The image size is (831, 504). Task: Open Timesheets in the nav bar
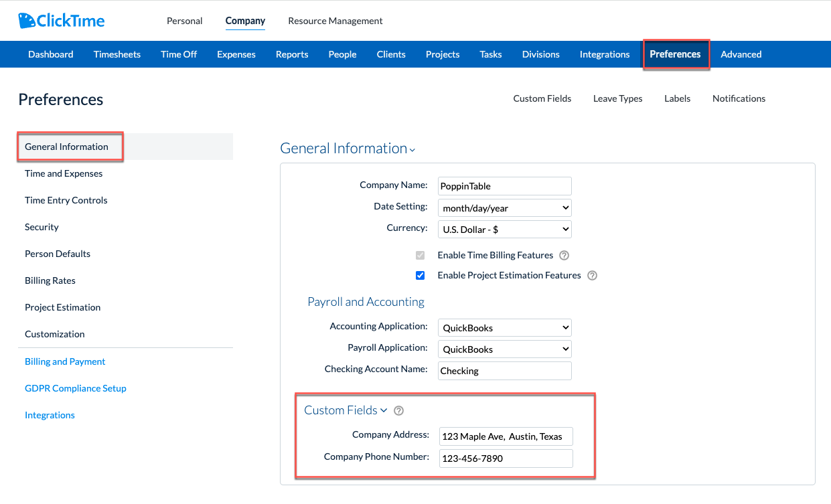coord(117,54)
